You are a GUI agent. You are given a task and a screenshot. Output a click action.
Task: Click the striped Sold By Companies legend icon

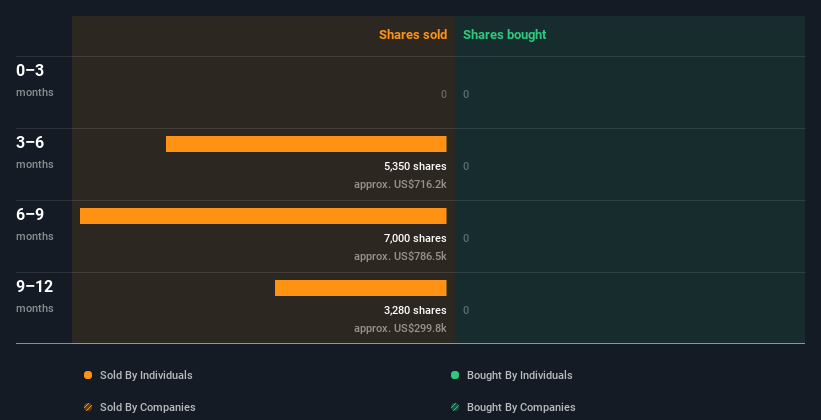(88, 407)
